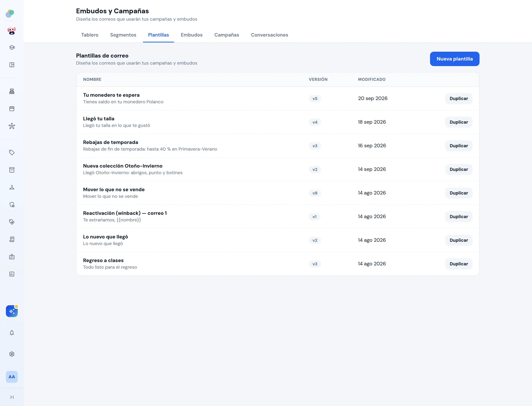The height and width of the screenshot is (406, 532).
Task: Click the AA user avatar
Action: (x=12, y=377)
